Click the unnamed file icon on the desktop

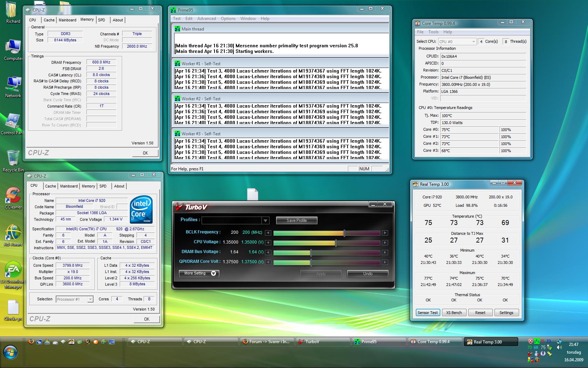coord(252,195)
